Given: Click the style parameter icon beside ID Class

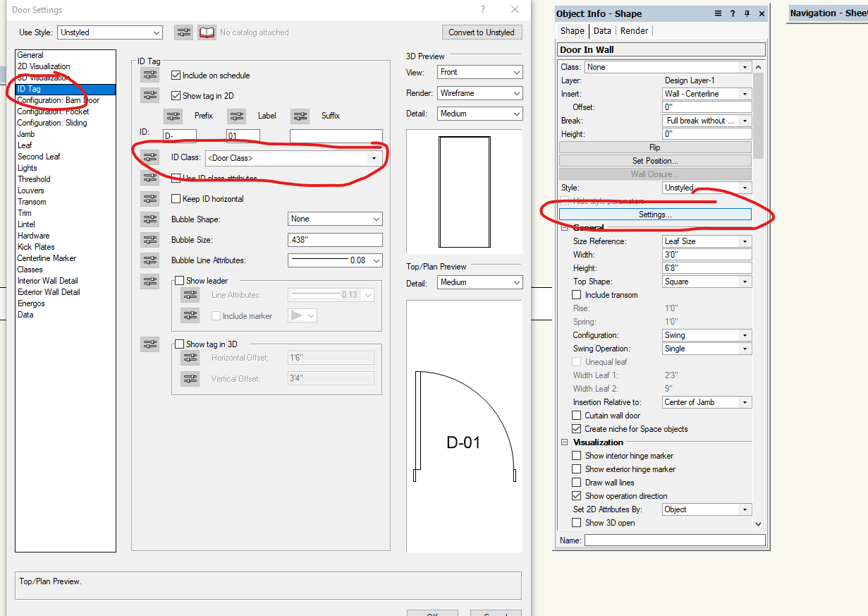Looking at the screenshot, I should 149,157.
